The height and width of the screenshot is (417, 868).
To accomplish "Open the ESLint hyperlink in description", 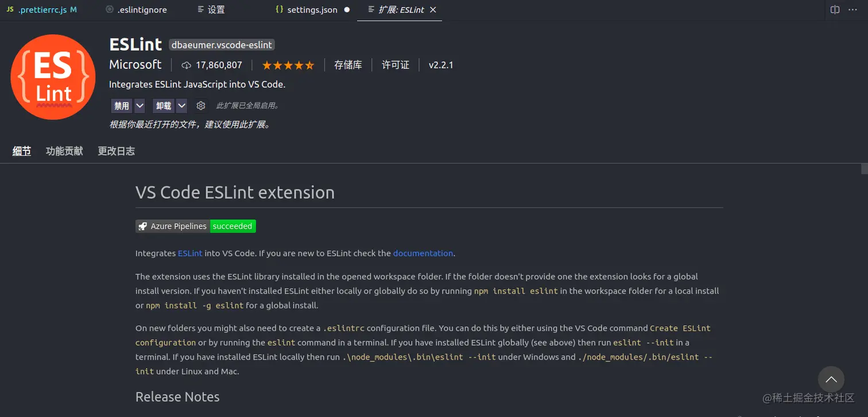I will (190, 253).
